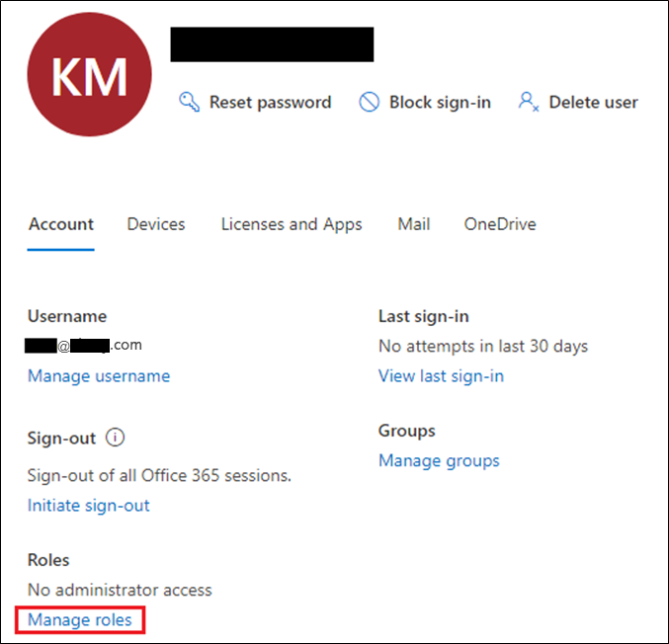
Task: Click the username email address text
Action: tap(85, 346)
